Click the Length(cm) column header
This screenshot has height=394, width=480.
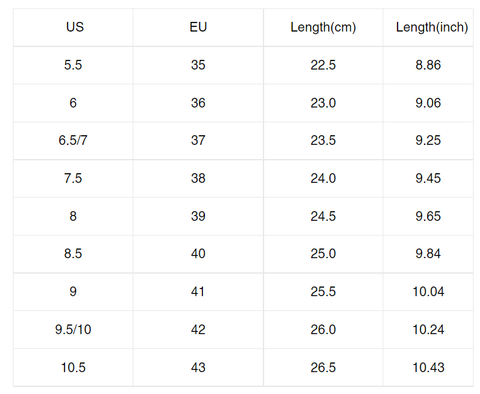point(323,27)
